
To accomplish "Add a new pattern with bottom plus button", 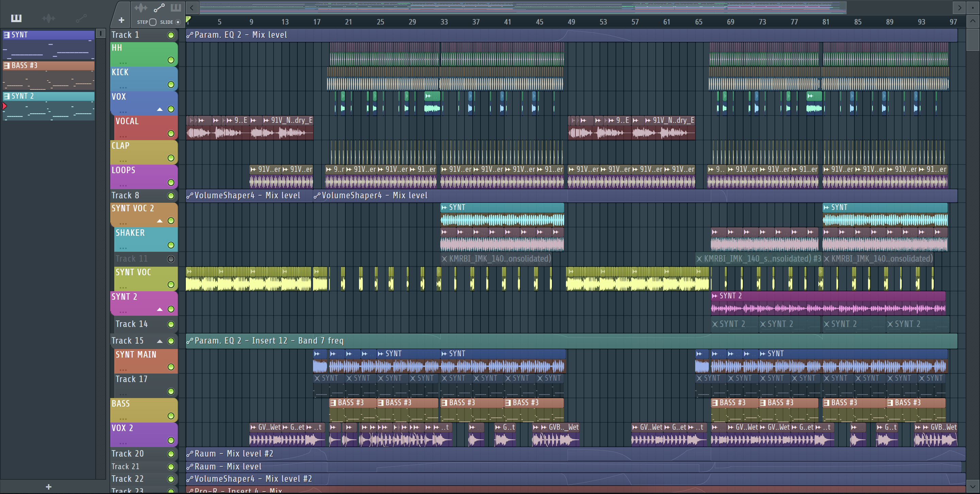I will point(48,487).
